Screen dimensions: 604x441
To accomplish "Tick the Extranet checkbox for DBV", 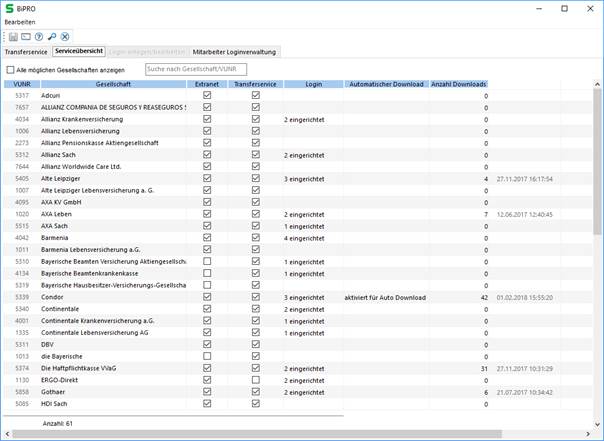I will click(207, 345).
